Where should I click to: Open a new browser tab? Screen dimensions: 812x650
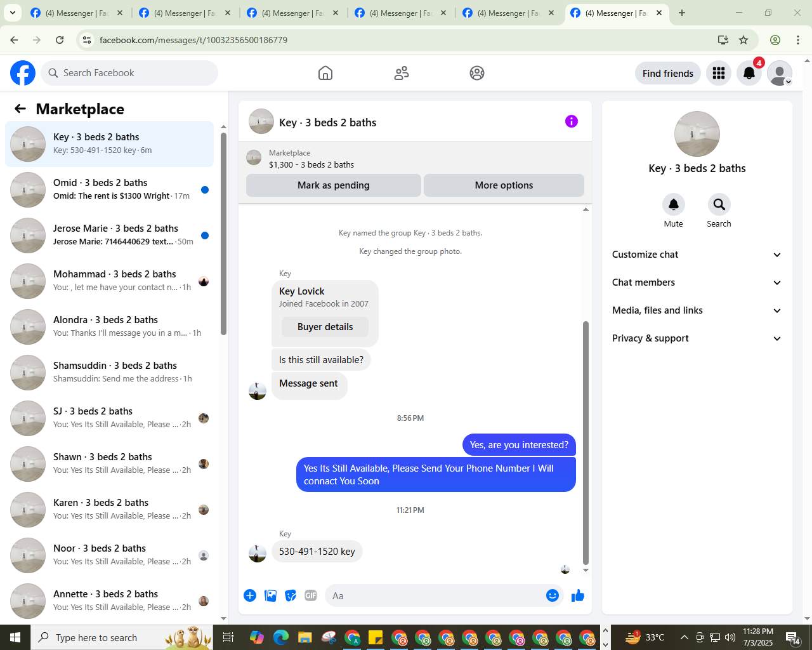click(x=682, y=13)
